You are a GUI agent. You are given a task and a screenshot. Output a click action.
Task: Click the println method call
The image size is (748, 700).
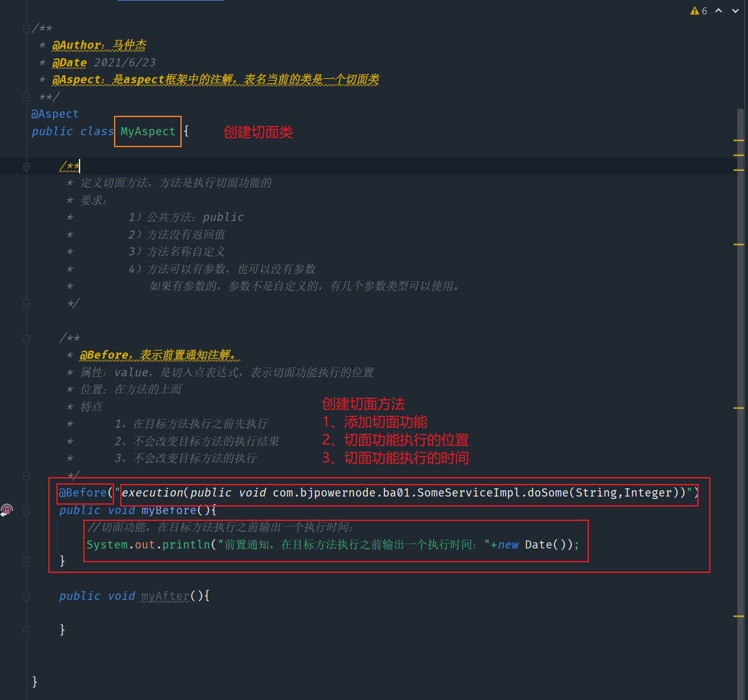[186, 545]
